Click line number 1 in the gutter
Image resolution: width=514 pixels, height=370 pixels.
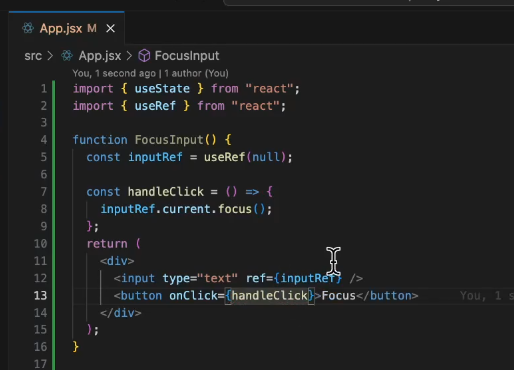pos(44,89)
